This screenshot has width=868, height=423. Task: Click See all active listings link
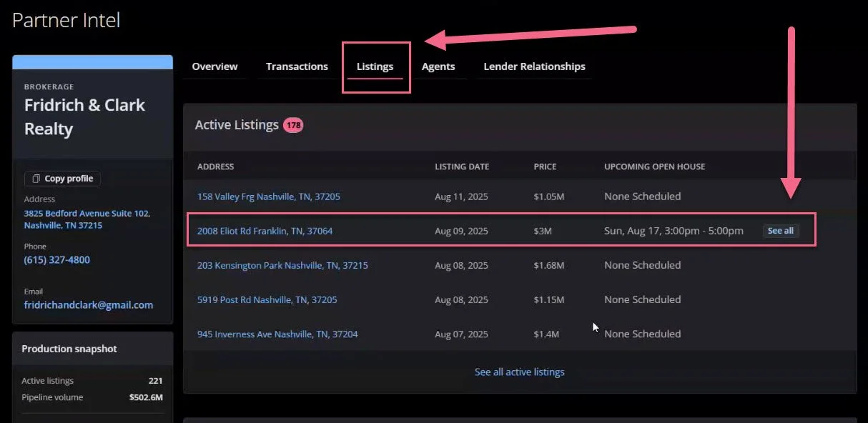(x=520, y=372)
